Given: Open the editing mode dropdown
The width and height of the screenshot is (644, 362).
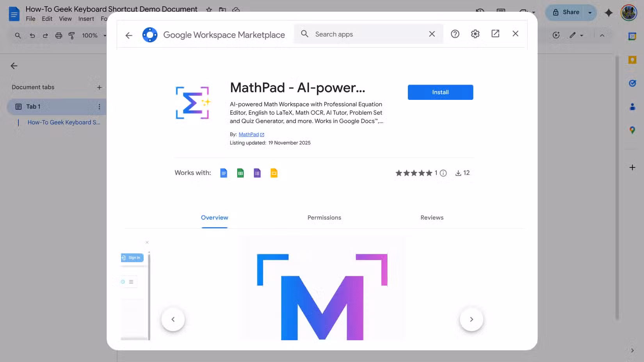Looking at the screenshot, I should (576, 35).
